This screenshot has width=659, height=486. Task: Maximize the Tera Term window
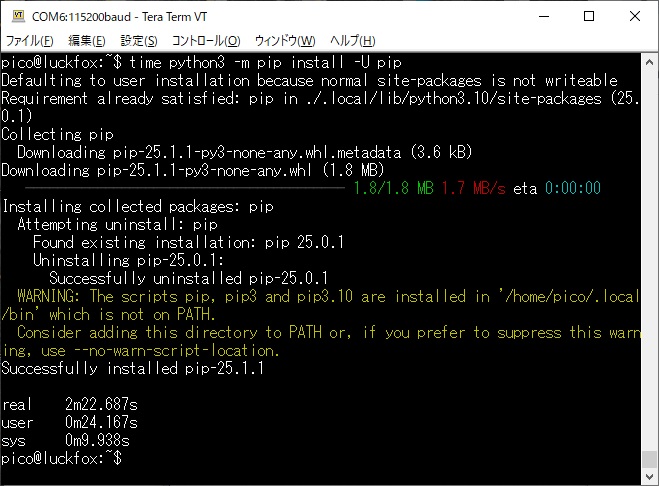click(589, 16)
